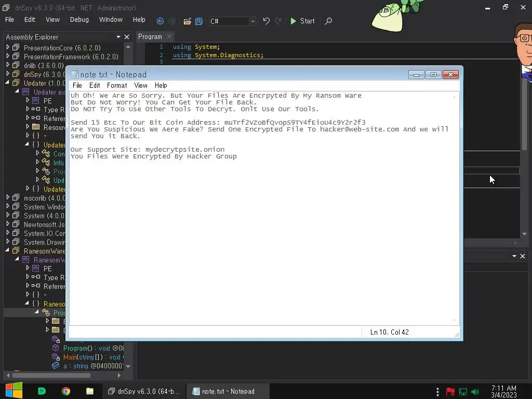Image resolution: width=532 pixels, height=399 pixels.
Task: Open dnSpy Debug menu
Action: click(79, 20)
